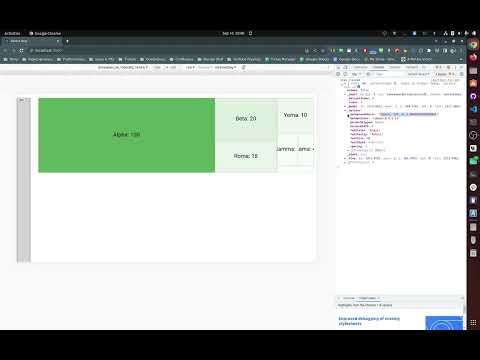Launch Visual Studio Code from the dock
This screenshot has height=360, width=480.
(473, 109)
